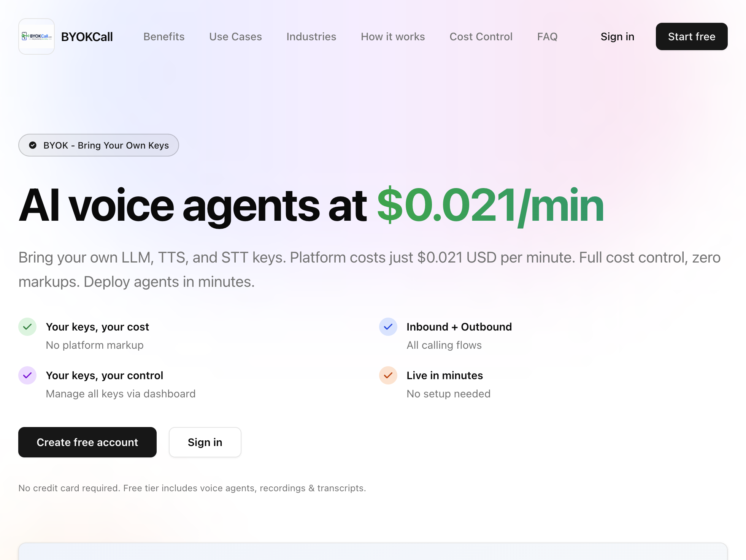Jump to How it works
This screenshot has width=746, height=560.
click(393, 36)
